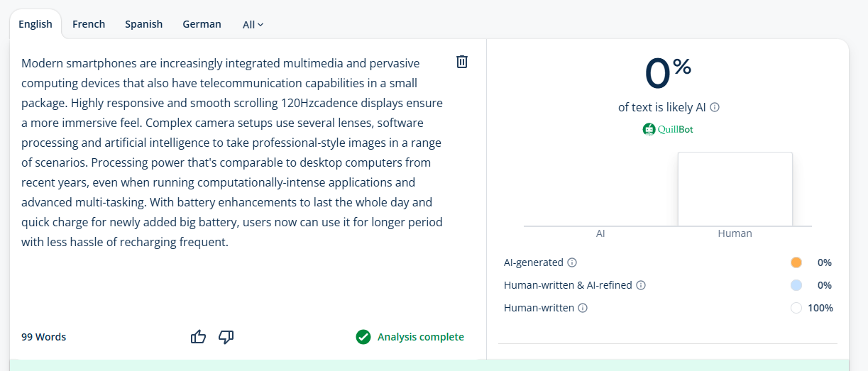
Task: Click the thumbs up feedback icon
Action: click(x=199, y=337)
